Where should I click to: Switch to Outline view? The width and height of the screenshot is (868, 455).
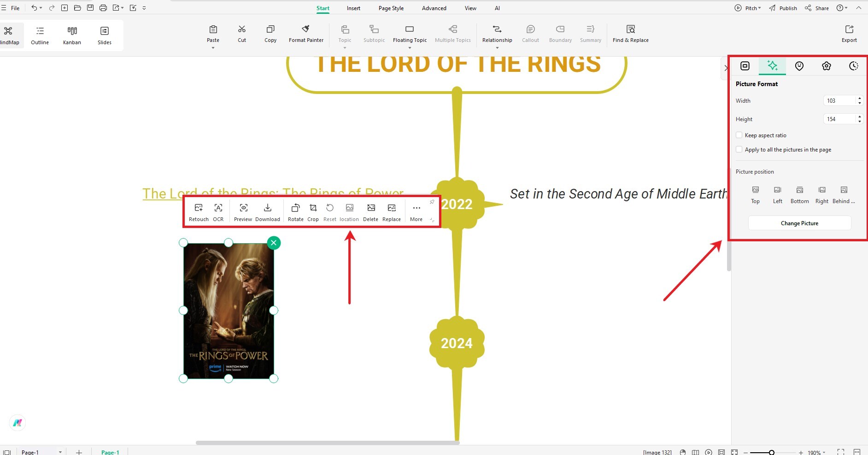click(x=40, y=35)
